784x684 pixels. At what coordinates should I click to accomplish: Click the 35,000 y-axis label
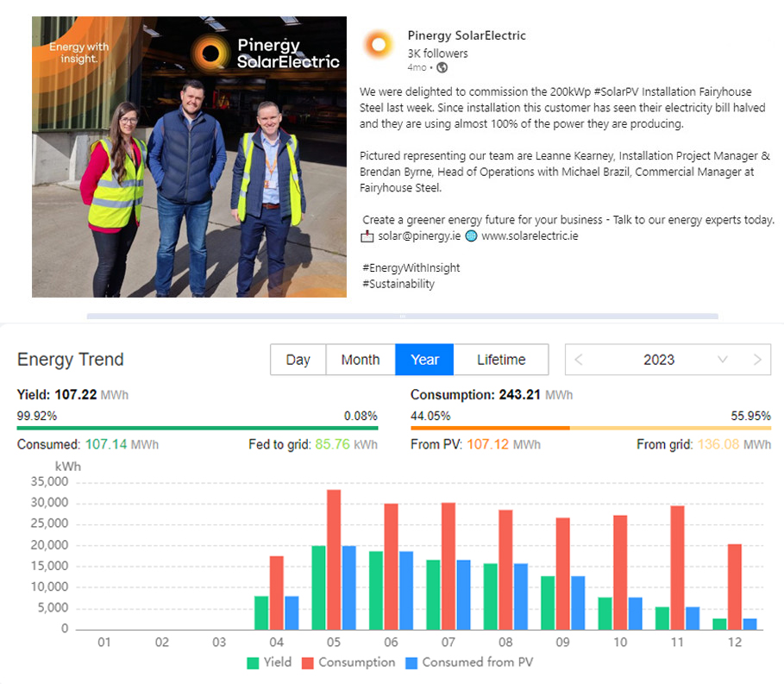click(x=49, y=481)
